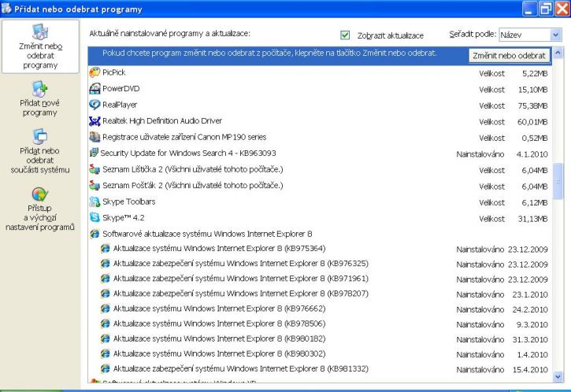This screenshot has height=392, width=571.
Task: Click the KB981332 update icon
Action: point(106,368)
